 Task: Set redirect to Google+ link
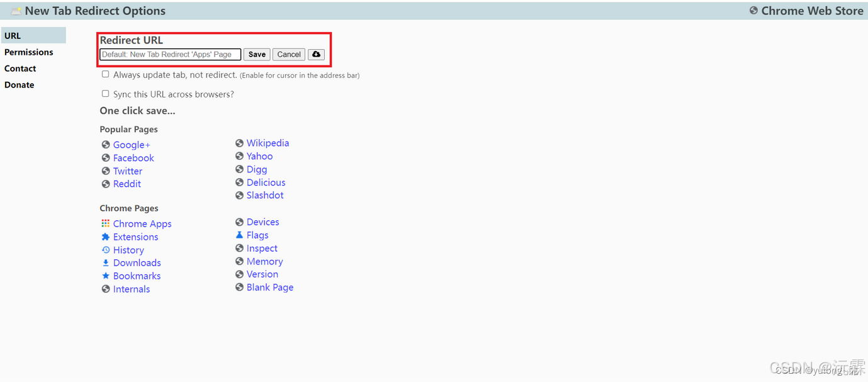[132, 145]
